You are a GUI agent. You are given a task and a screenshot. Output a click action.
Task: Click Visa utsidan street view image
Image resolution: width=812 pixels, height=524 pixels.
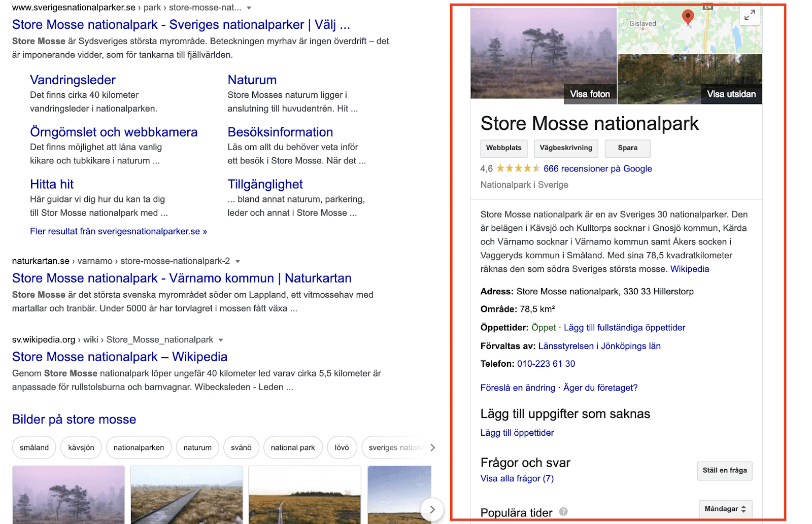(731, 94)
